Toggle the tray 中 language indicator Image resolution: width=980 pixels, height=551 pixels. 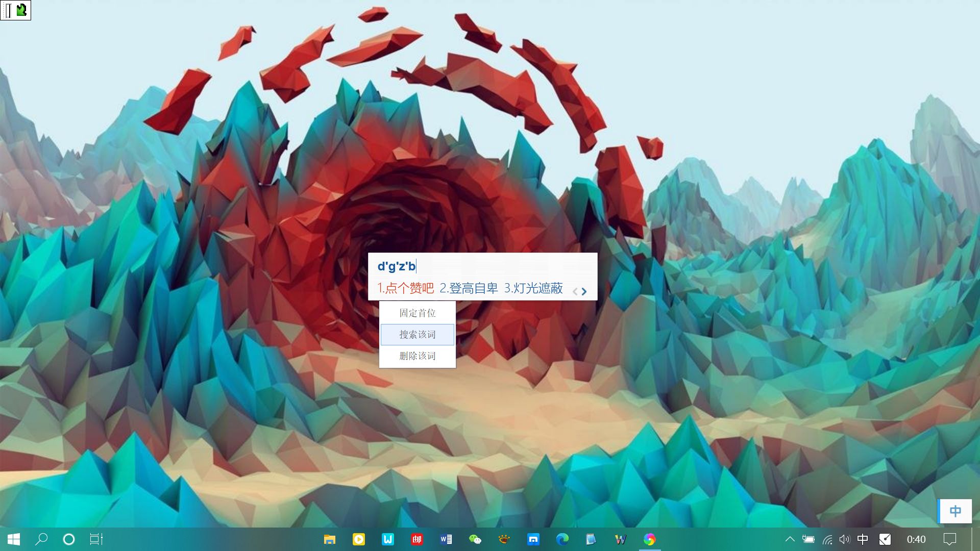coord(863,539)
